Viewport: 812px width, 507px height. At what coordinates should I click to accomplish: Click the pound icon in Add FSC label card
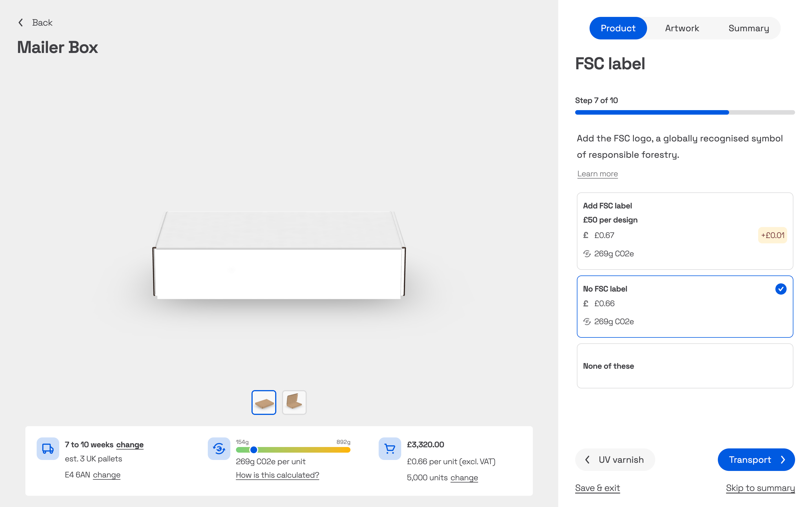tap(586, 235)
